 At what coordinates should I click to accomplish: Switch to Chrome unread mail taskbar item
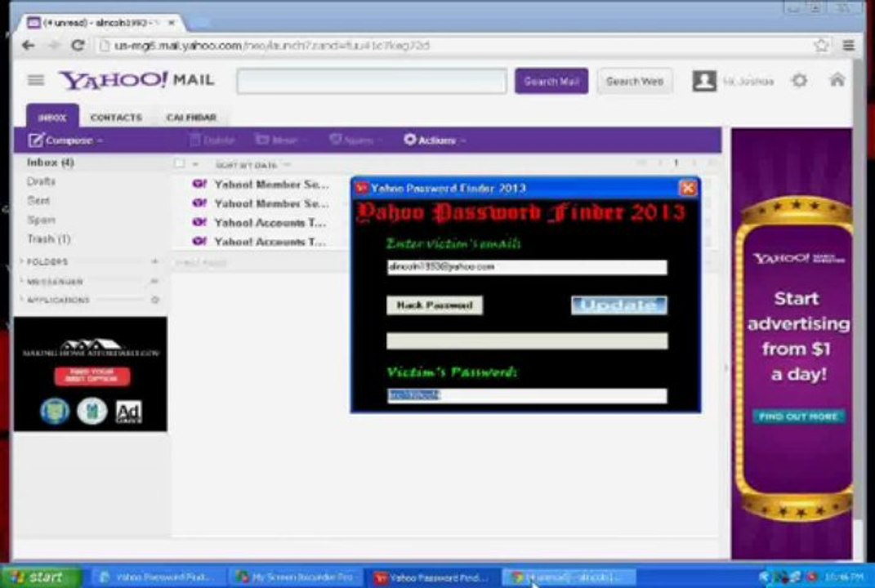coord(569,577)
